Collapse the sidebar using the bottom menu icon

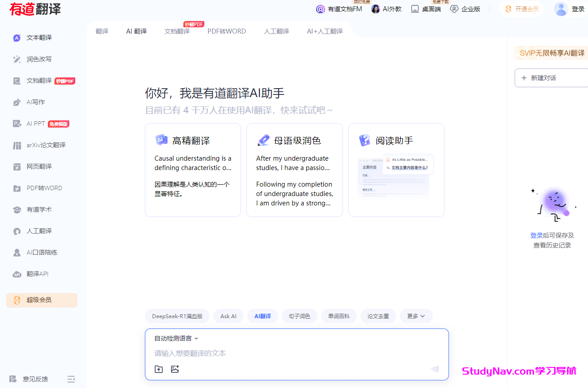pyautogui.click(x=71, y=379)
